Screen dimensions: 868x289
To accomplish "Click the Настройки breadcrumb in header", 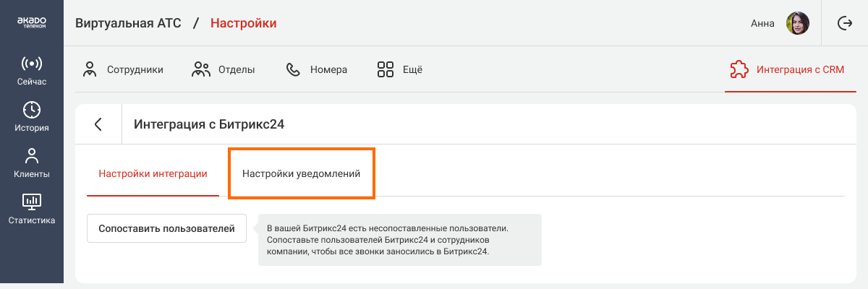I will click(243, 23).
